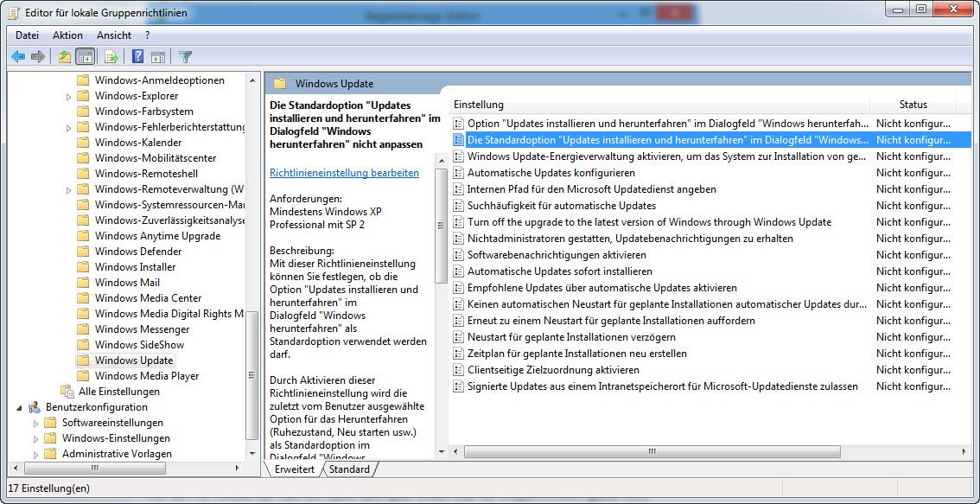Image resolution: width=980 pixels, height=504 pixels.
Task: Click the Richtlinieneinstellung bearbeiten link
Action: coord(344,173)
